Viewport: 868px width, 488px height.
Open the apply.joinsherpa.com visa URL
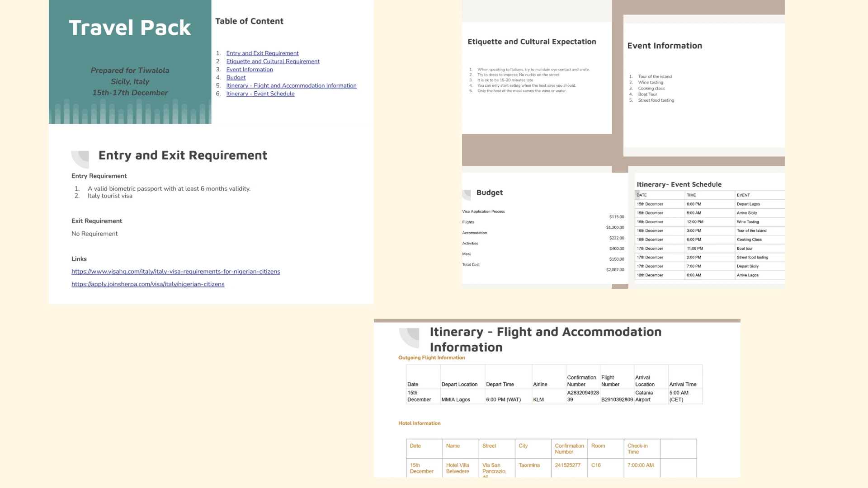(x=148, y=284)
